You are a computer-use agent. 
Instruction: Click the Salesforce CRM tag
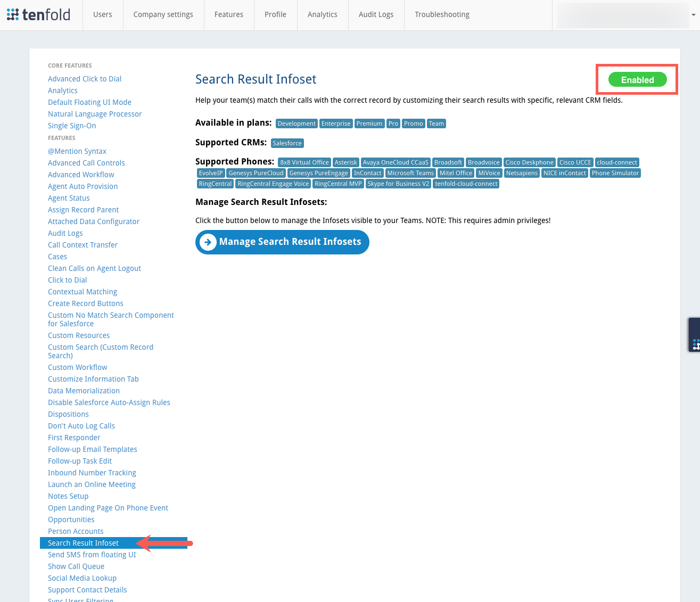(287, 143)
